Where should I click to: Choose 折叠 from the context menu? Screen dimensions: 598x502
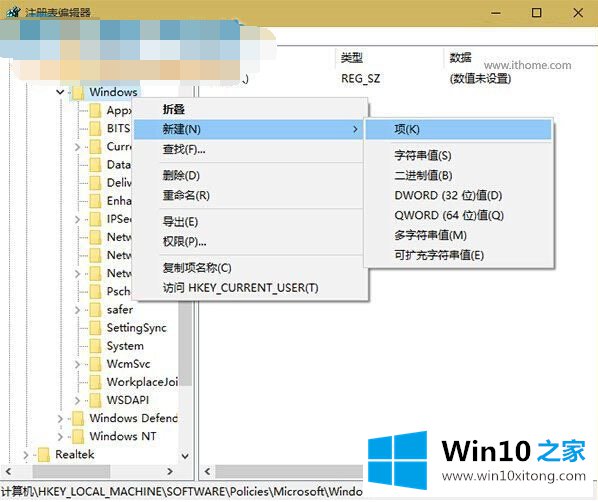pos(248,109)
